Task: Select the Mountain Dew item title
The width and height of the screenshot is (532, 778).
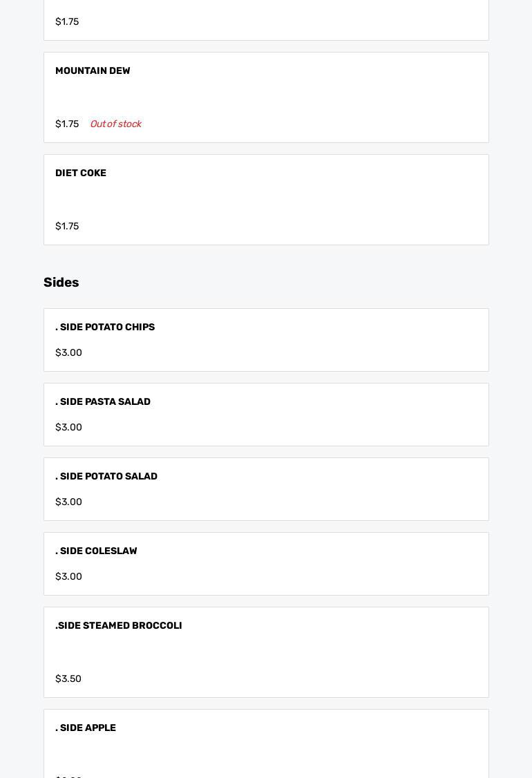Action: [x=93, y=71]
